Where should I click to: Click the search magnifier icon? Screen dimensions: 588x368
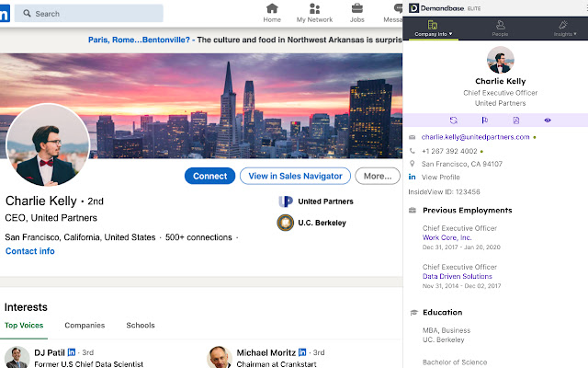click(27, 14)
